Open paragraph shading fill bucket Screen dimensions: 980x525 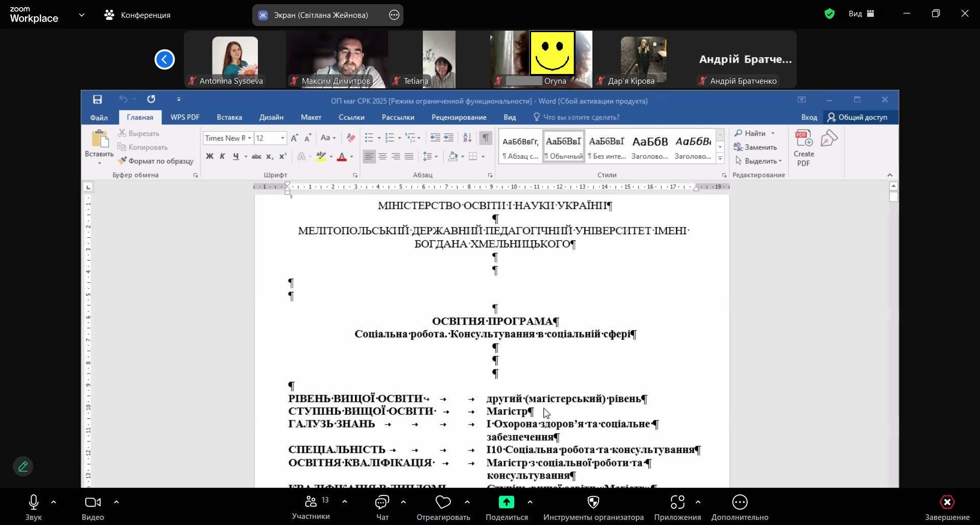pyautogui.click(x=452, y=157)
